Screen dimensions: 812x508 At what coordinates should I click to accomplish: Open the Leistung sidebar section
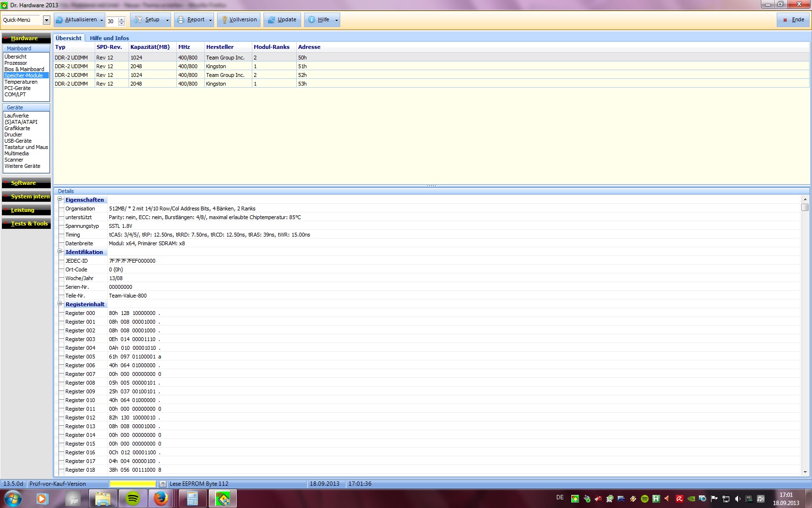26,210
